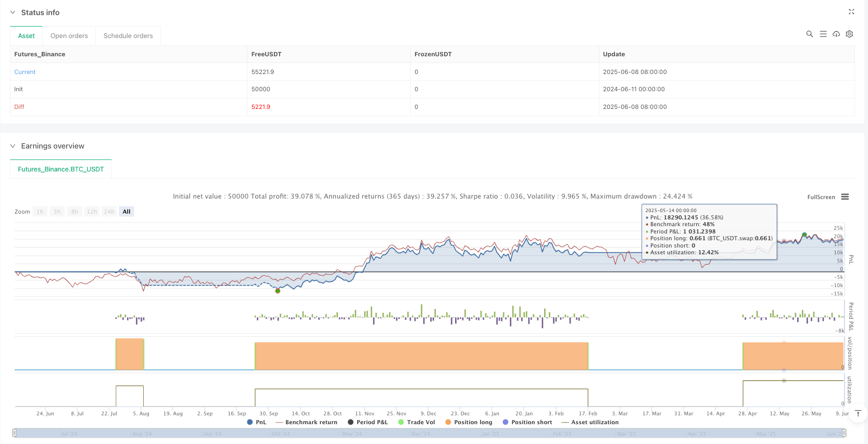Image resolution: width=868 pixels, height=444 pixels.
Task: Open the chart hamburger menu icon
Action: [845, 197]
